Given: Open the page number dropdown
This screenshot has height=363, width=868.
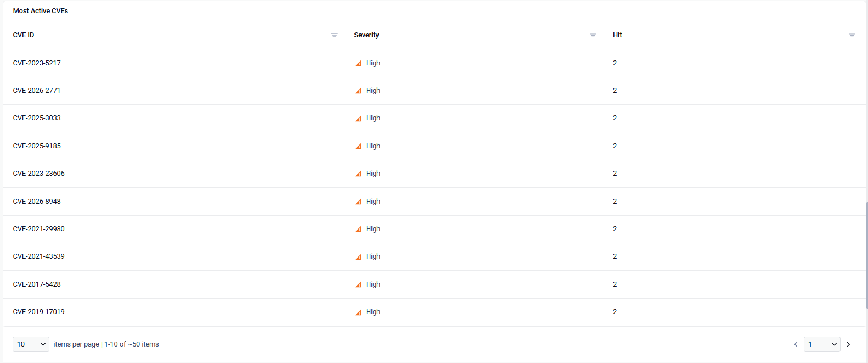Looking at the screenshot, I should 822,344.
